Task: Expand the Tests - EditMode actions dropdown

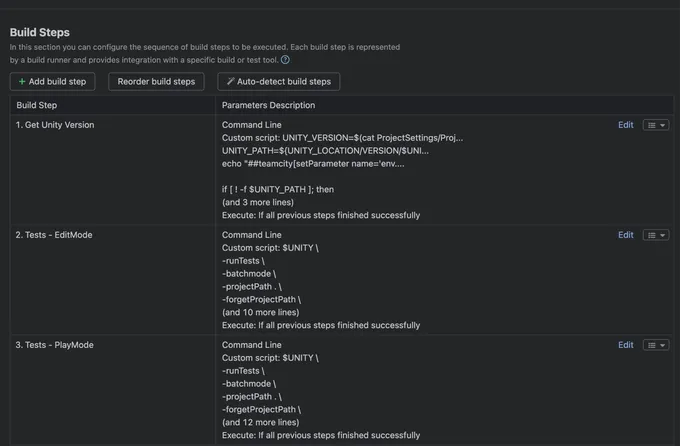Action: (655, 235)
